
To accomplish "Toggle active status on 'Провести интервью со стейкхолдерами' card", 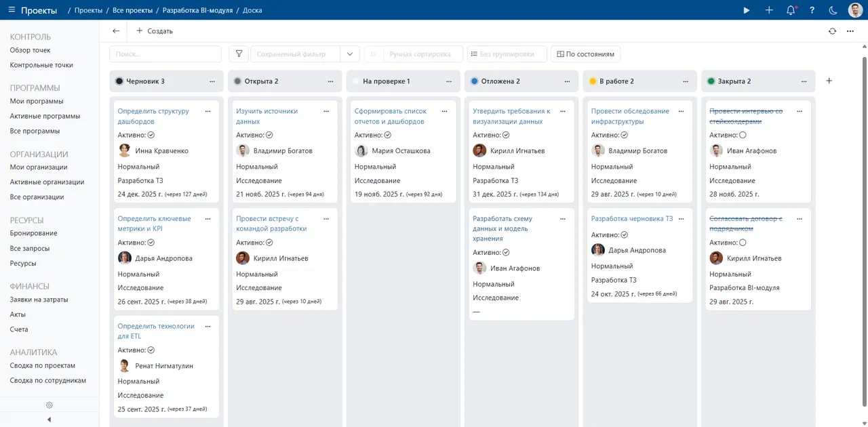I will pos(743,135).
